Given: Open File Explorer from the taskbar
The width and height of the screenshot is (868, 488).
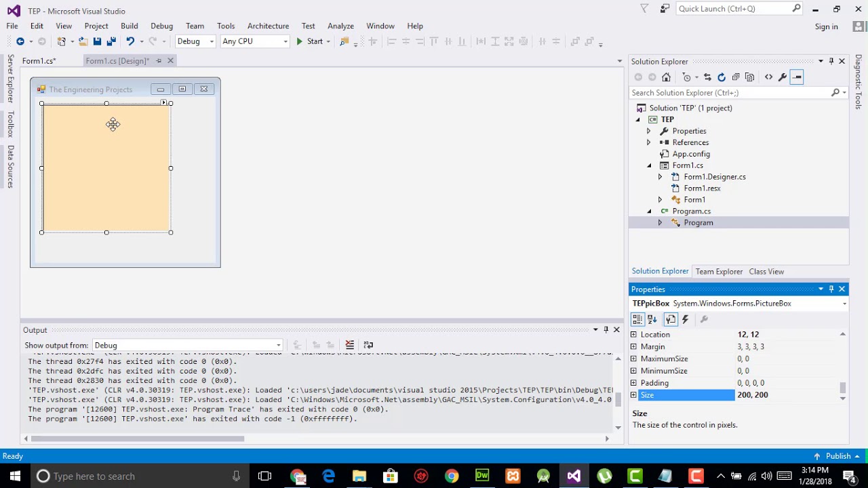Looking at the screenshot, I should (359, 476).
